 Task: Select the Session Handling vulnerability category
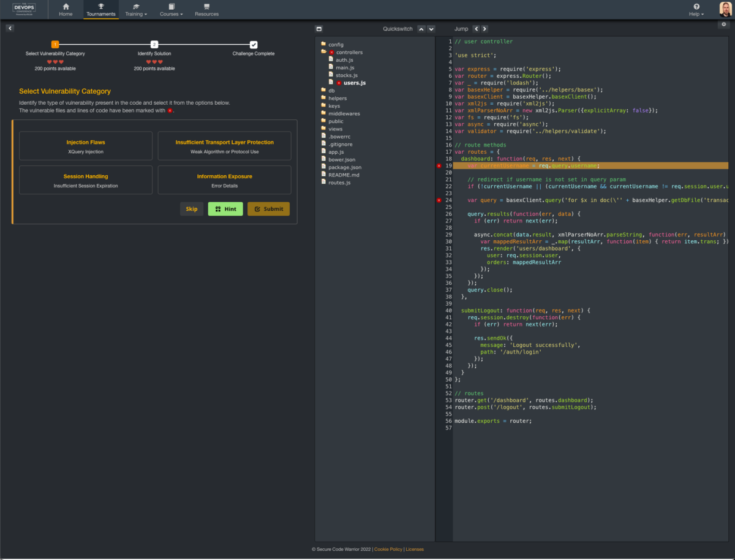pyautogui.click(x=85, y=180)
